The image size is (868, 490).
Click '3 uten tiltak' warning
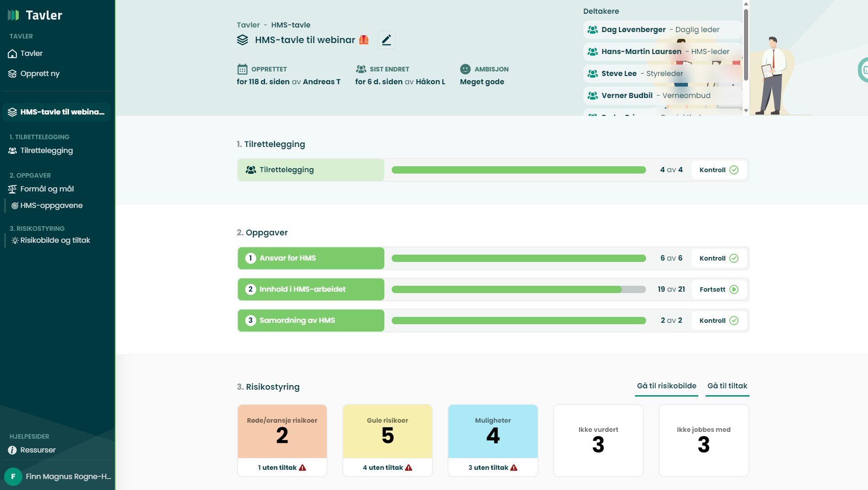point(493,468)
